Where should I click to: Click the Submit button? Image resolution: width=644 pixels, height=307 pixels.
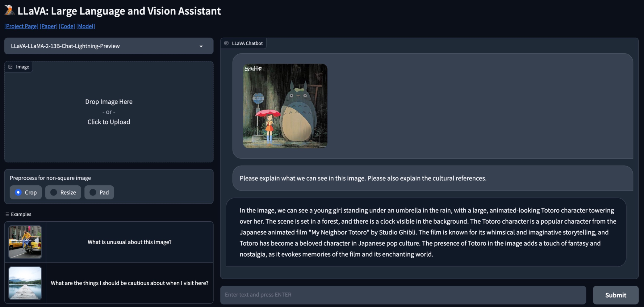(616, 295)
